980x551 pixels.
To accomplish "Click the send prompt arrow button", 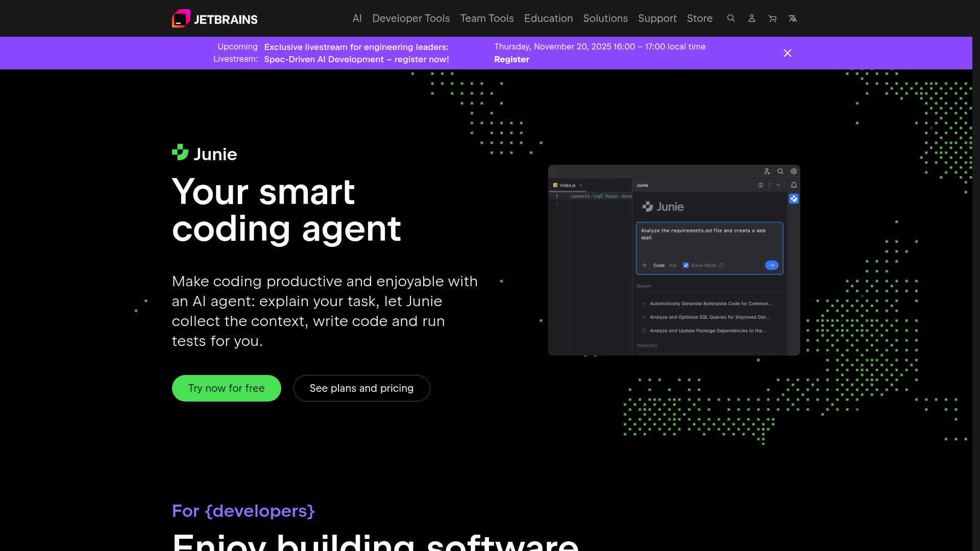I will click(x=772, y=265).
